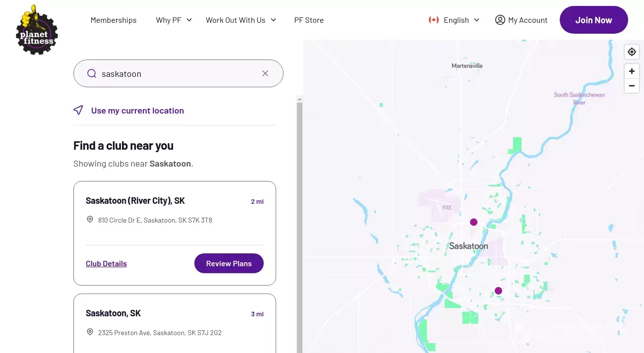Screen dimensions: 644x353
Task: Click the Join Now button
Action: pos(593,20)
